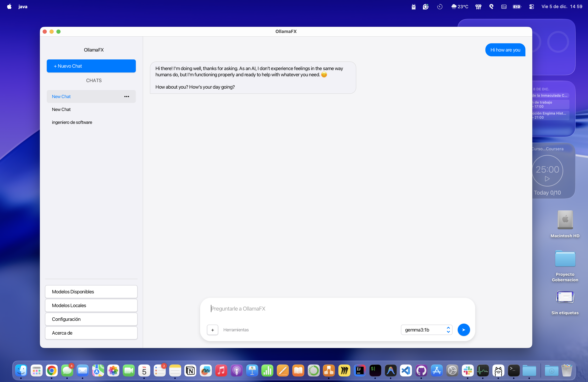588x382 pixels.
Task: Open the 'ingeniero de software' chat
Action: point(91,122)
